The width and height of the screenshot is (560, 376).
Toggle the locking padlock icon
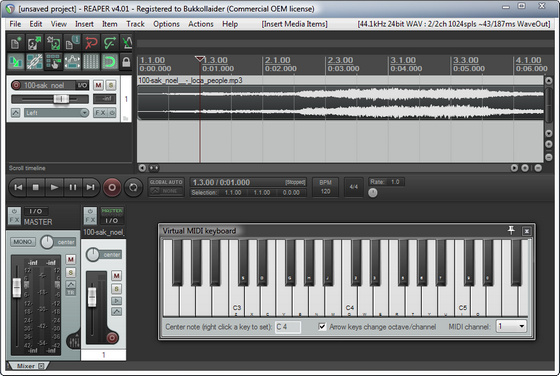pos(126,62)
